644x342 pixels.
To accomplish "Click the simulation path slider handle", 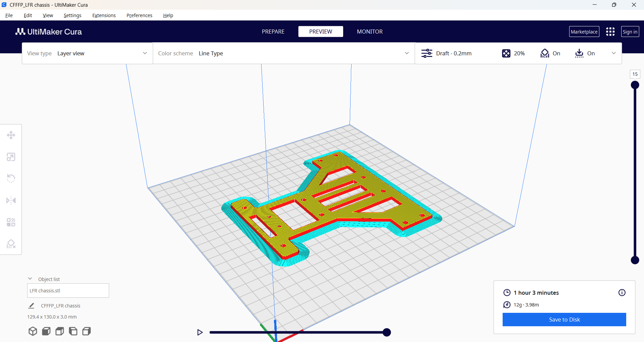I will 387,332.
